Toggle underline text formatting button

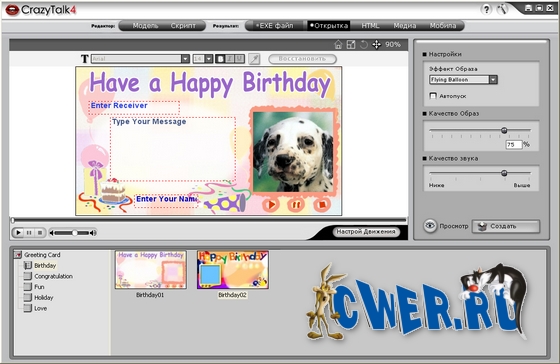pyautogui.click(x=239, y=59)
